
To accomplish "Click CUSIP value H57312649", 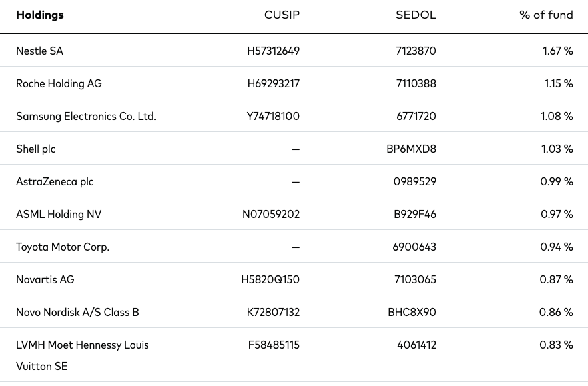I will point(274,51).
